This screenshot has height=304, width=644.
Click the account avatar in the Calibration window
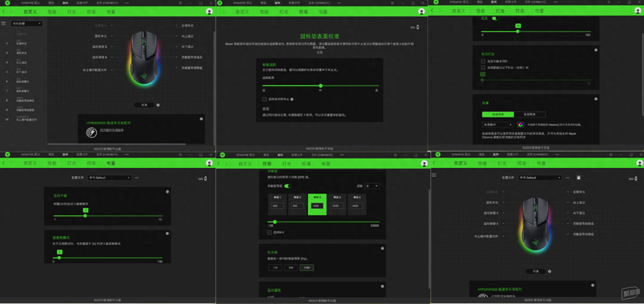pos(422,12)
